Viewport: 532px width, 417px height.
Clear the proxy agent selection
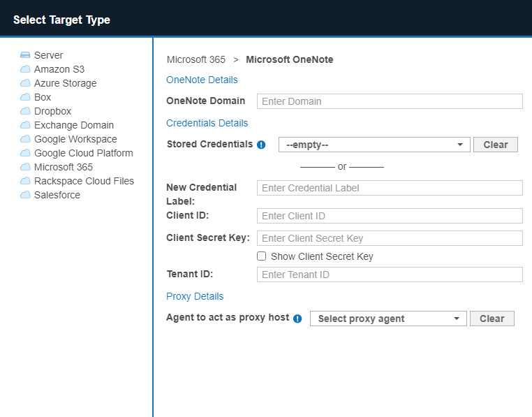click(492, 319)
